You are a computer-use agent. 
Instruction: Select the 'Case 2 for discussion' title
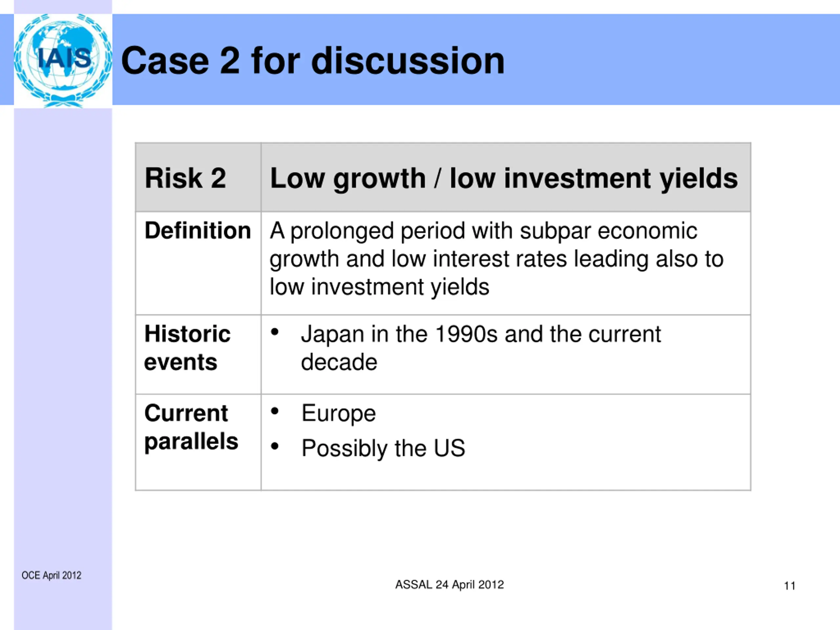(x=313, y=61)
